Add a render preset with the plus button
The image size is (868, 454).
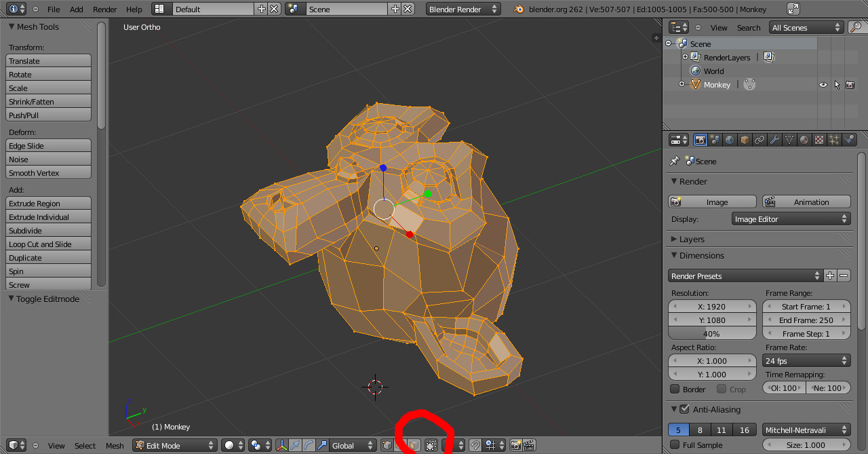[x=830, y=276]
